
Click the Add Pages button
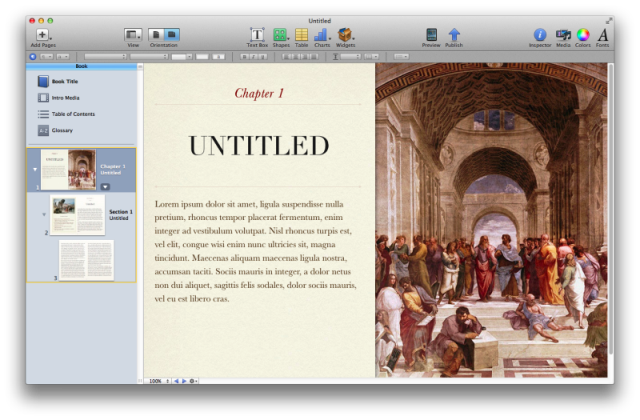pyautogui.click(x=42, y=35)
